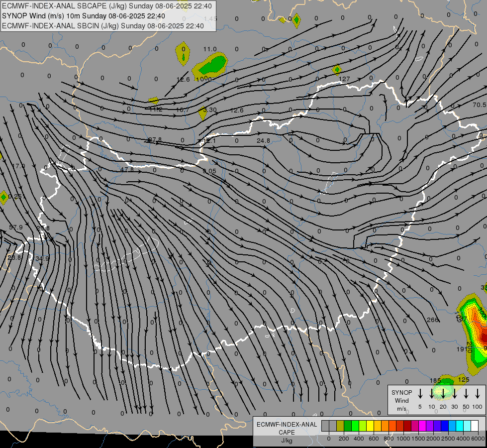The width and height of the screenshot is (487, 448).
Task: Click the 185 value near bottom right
Action: [435, 380]
